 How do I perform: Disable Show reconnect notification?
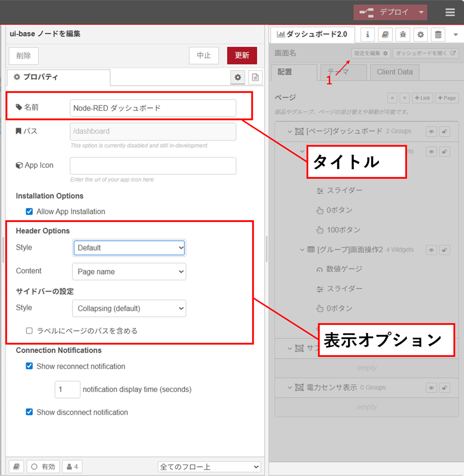point(29,366)
